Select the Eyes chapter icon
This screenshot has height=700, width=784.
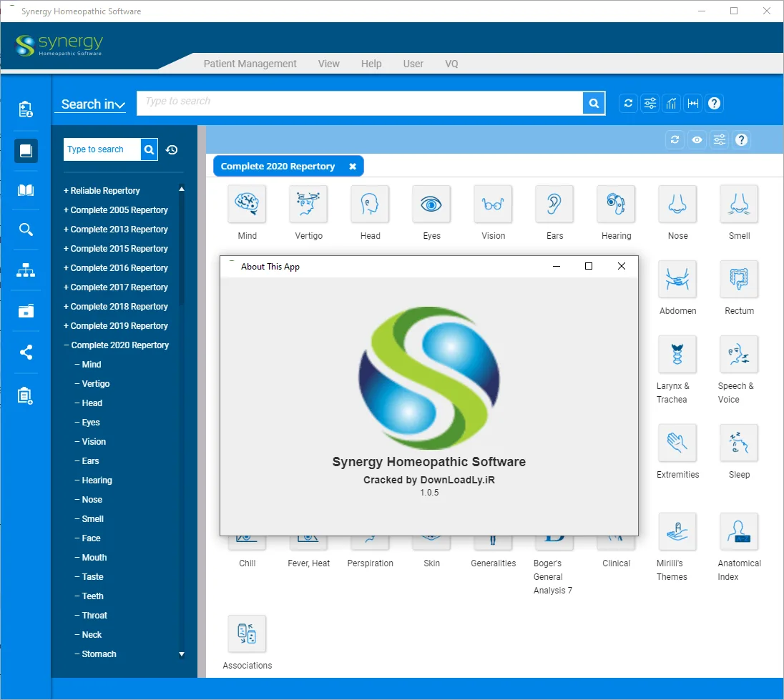[431, 204]
